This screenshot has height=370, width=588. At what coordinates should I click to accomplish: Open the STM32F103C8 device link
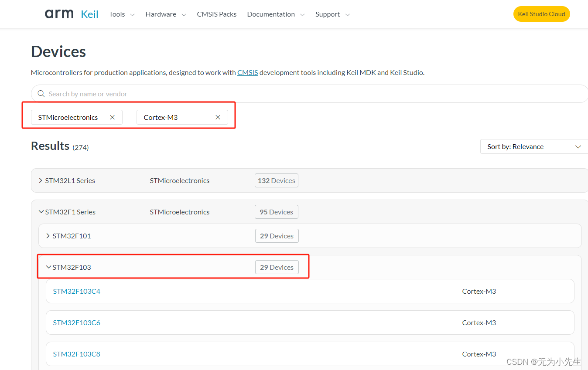pyautogui.click(x=77, y=354)
